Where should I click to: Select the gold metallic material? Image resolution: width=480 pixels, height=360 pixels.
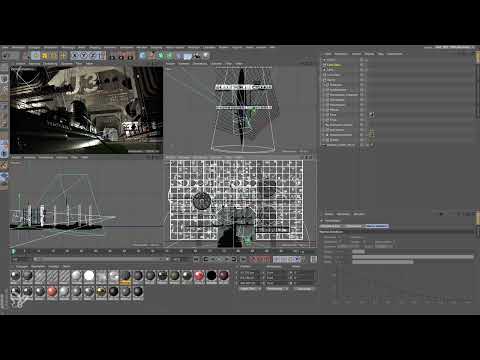pyautogui.click(x=101, y=292)
